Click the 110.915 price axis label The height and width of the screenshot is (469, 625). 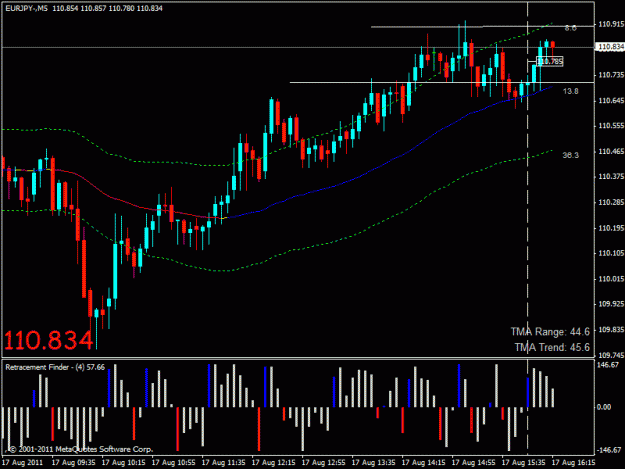(611, 24)
